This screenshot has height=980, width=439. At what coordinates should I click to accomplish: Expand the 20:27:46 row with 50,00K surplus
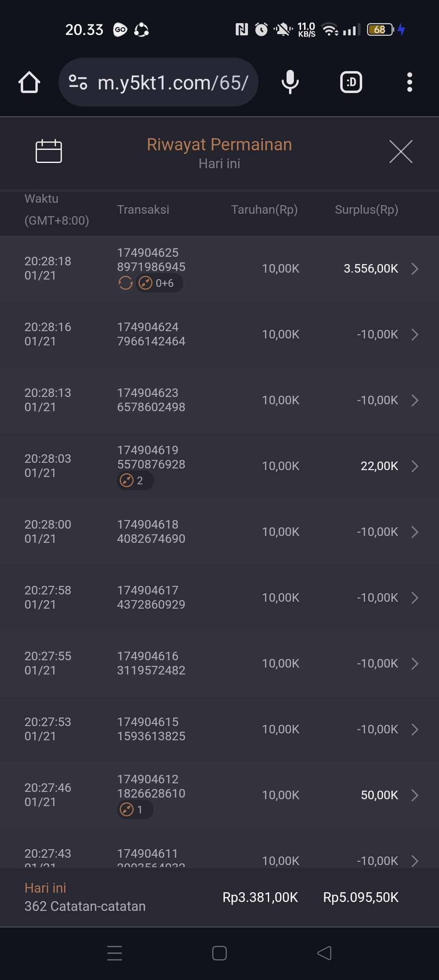pyautogui.click(x=415, y=795)
